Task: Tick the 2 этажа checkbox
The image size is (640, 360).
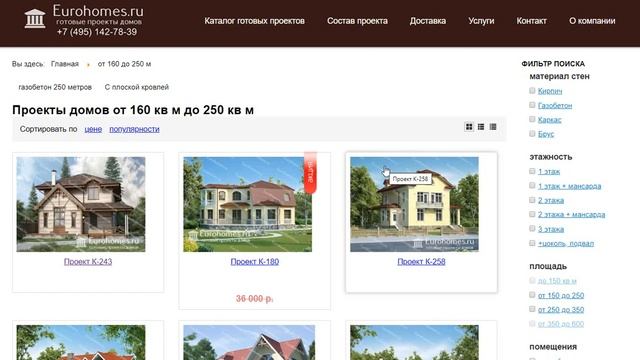Action: 532,200
